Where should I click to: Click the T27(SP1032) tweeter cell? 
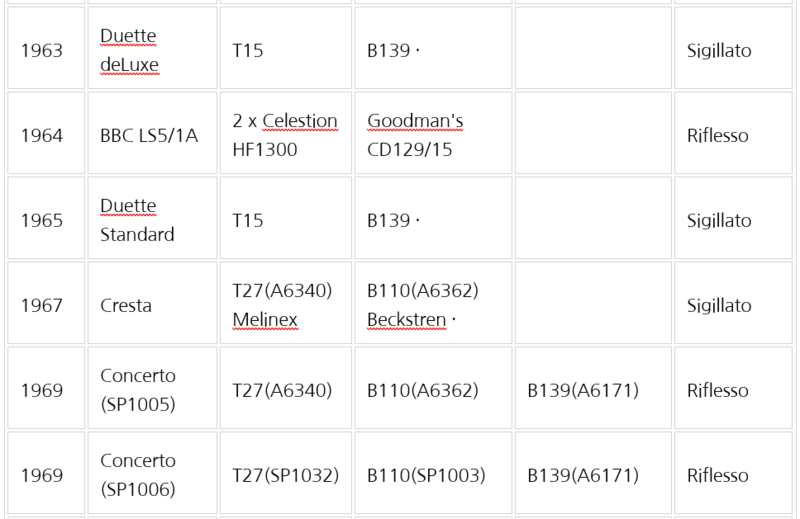click(285, 475)
